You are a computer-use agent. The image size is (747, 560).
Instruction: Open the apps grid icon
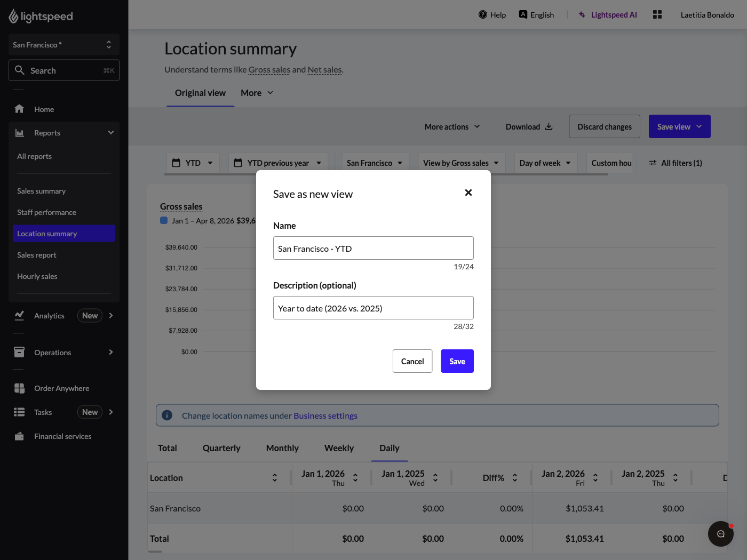(x=657, y=15)
